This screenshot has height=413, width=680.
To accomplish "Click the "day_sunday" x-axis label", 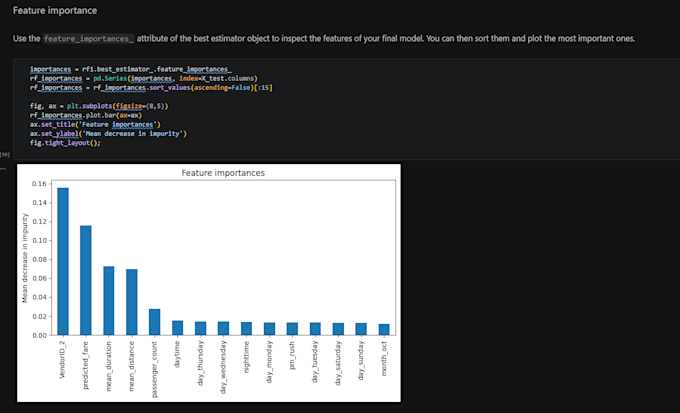I will coord(361,360).
